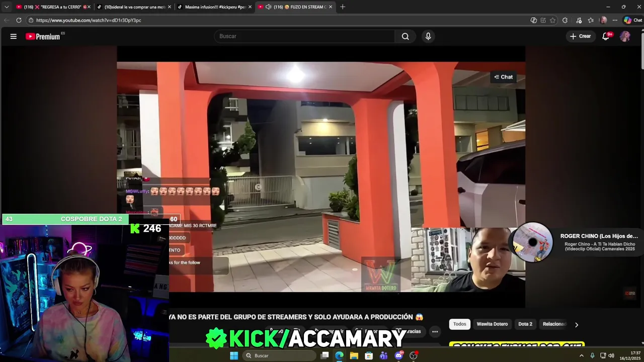
Task: Select the Relacionados filter chip
Action: 554,324
